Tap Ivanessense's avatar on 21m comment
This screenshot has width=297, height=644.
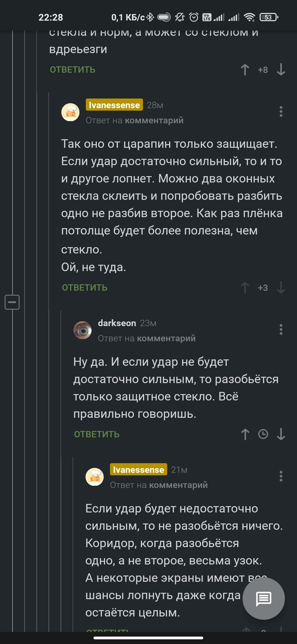click(95, 477)
